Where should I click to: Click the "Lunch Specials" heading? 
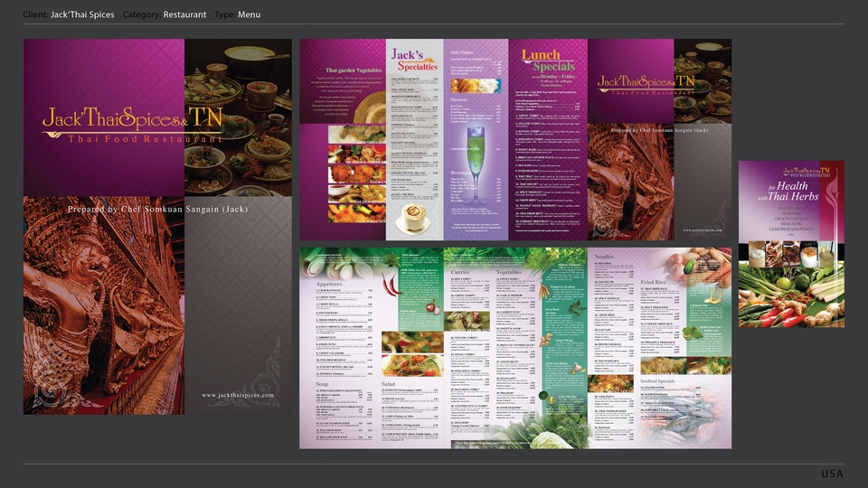[x=548, y=61]
